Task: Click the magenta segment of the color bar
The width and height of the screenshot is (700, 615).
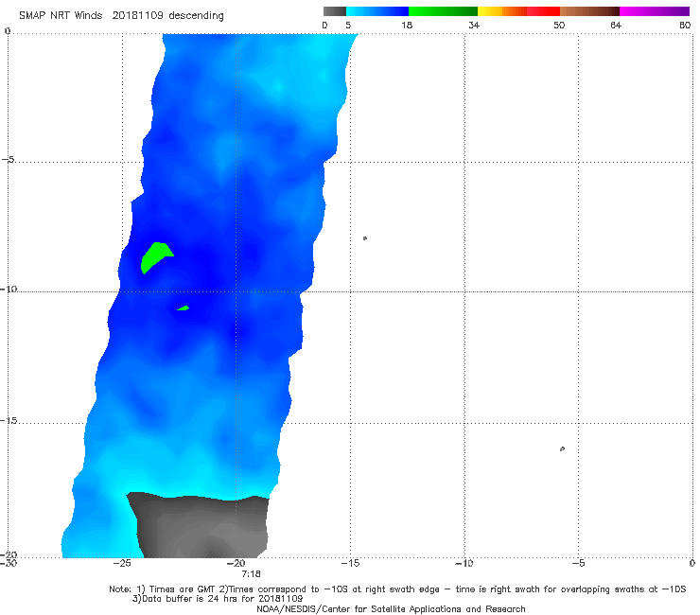Action: pyautogui.click(x=655, y=11)
